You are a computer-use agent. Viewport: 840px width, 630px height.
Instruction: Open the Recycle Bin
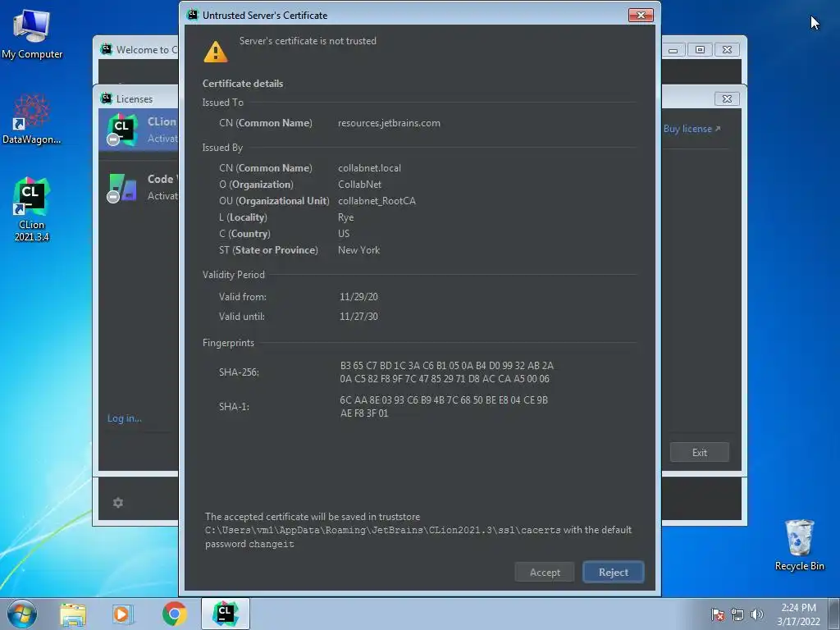799,545
